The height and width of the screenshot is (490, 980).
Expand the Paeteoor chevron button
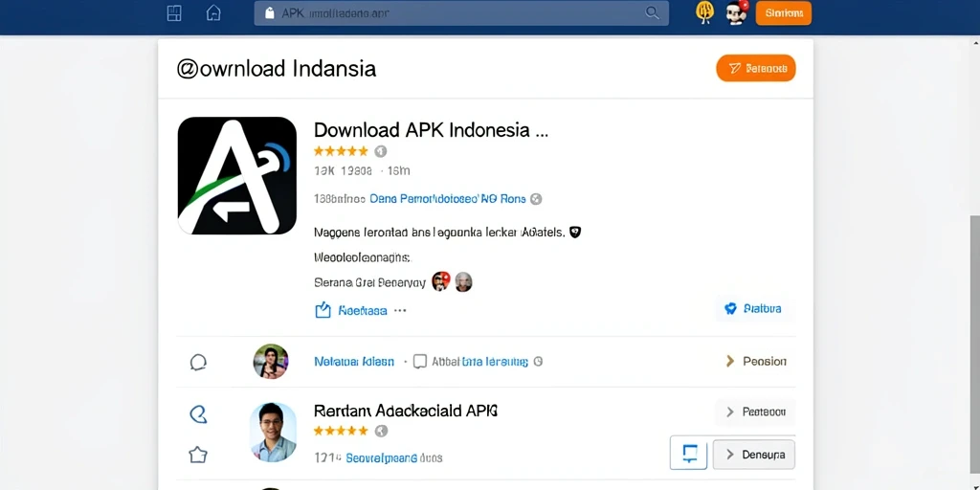(x=755, y=412)
